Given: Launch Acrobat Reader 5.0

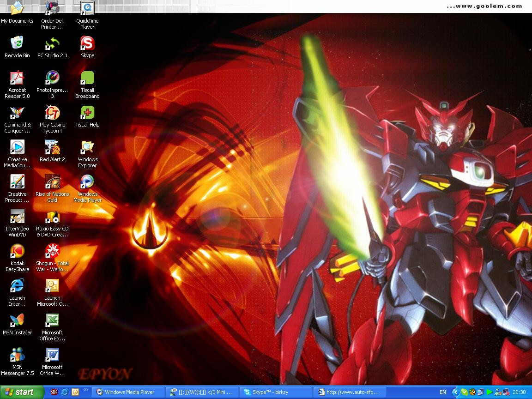Looking at the screenshot, I should 17,85.
